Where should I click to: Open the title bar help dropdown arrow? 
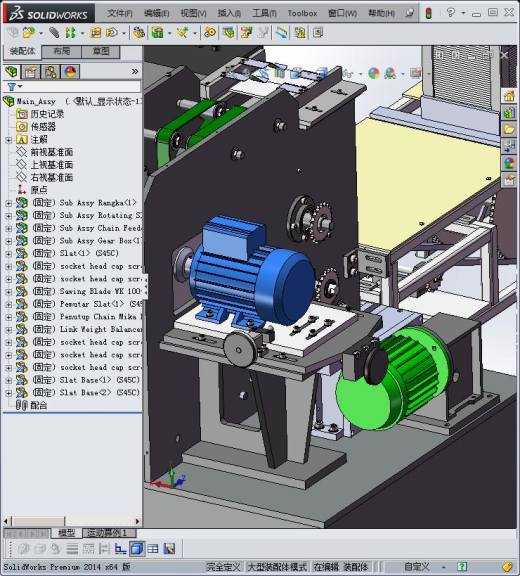click(x=463, y=13)
